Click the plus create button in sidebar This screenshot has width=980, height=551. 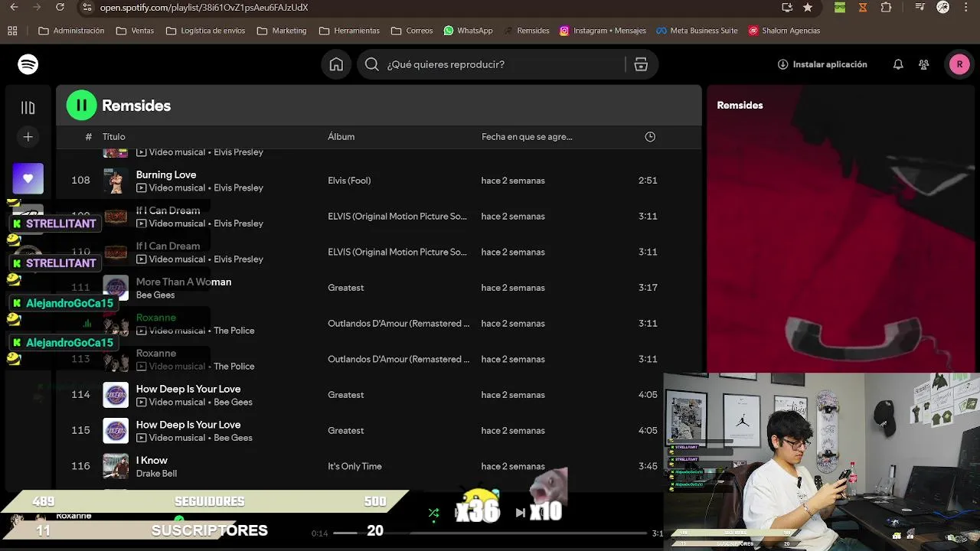(28, 137)
